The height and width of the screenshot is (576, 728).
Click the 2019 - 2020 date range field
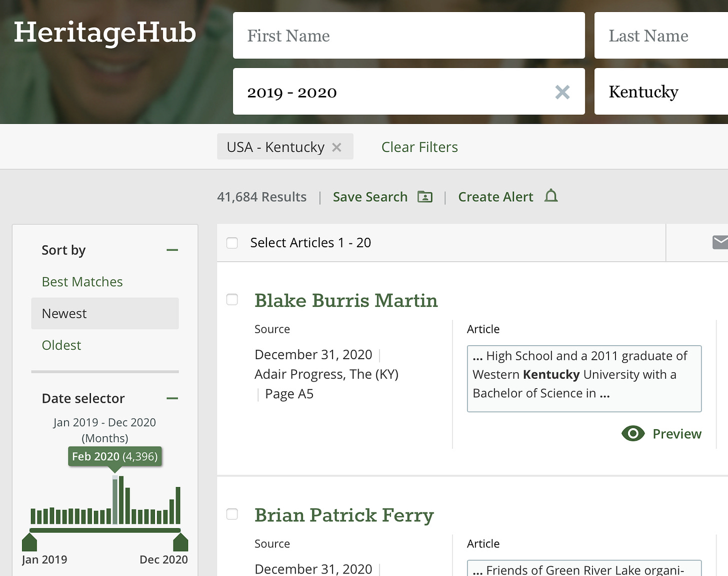click(x=409, y=91)
